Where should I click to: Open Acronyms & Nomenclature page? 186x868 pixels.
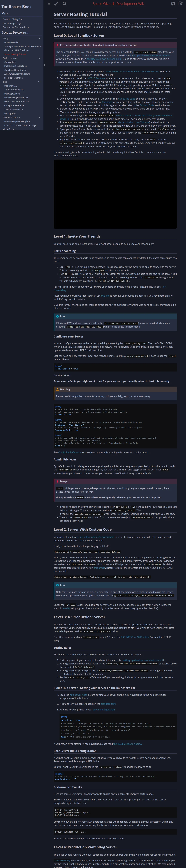[x=17, y=74]
